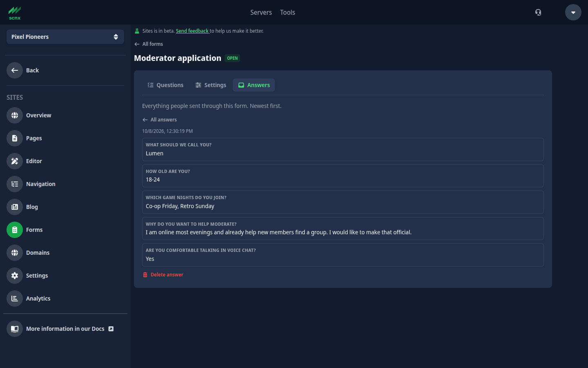Click the Domains label in sidebar
This screenshot has height=368, width=588.
pos(38,253)
